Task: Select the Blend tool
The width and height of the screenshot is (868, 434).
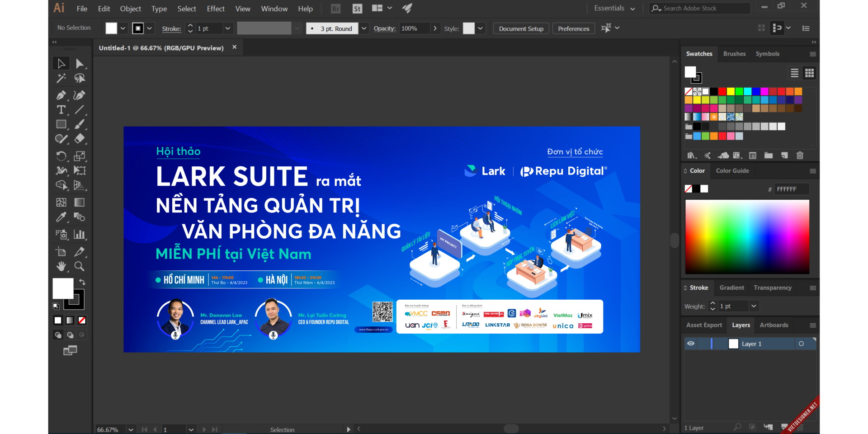Action: [80, 217]
